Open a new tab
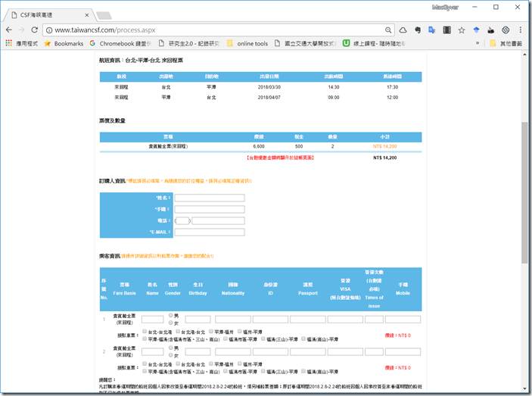This screenshot has height=396, width=532. pyautogui.click(x=104, y=15)
